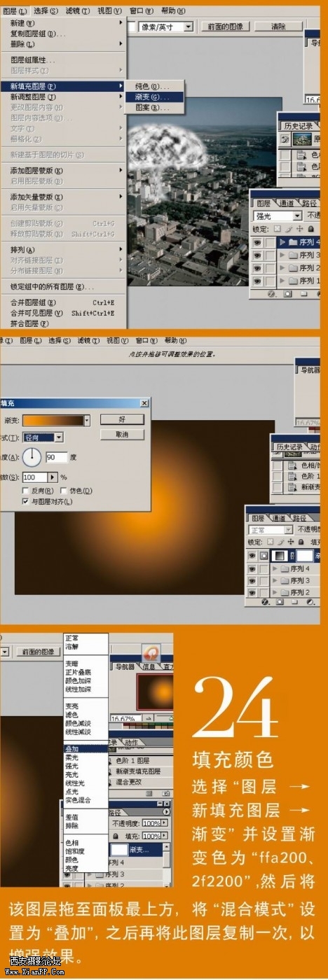328x980 pixels.
Task: Click fill lock icon left of 填充 100%
Action: [x=115, y=836]
